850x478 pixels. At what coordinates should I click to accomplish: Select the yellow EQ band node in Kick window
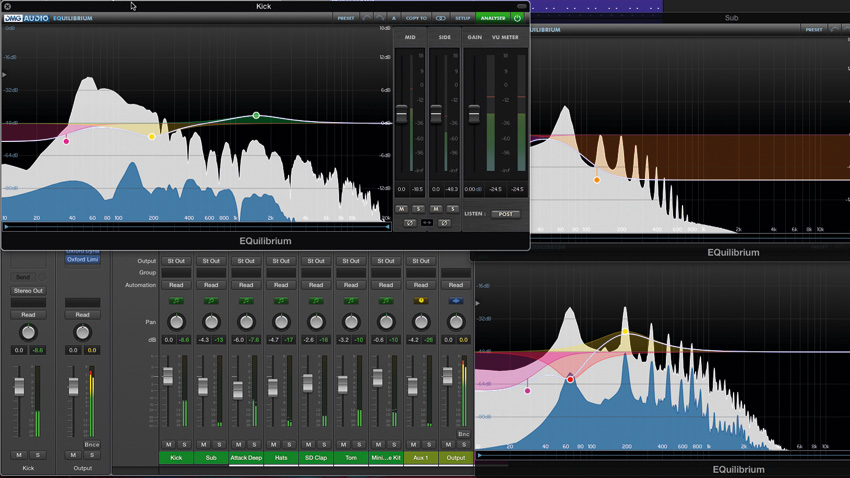tap(152, 137)
